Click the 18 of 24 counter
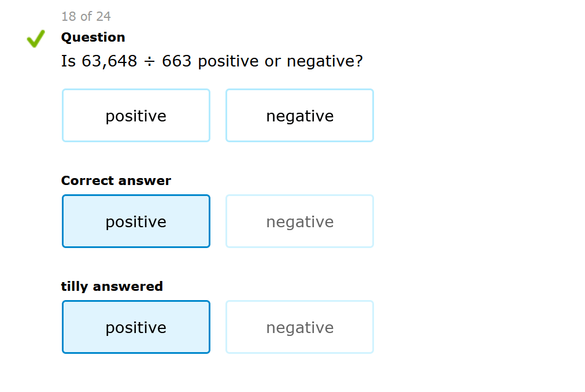Screen dimensions: 585x392 tap(86, 16)
